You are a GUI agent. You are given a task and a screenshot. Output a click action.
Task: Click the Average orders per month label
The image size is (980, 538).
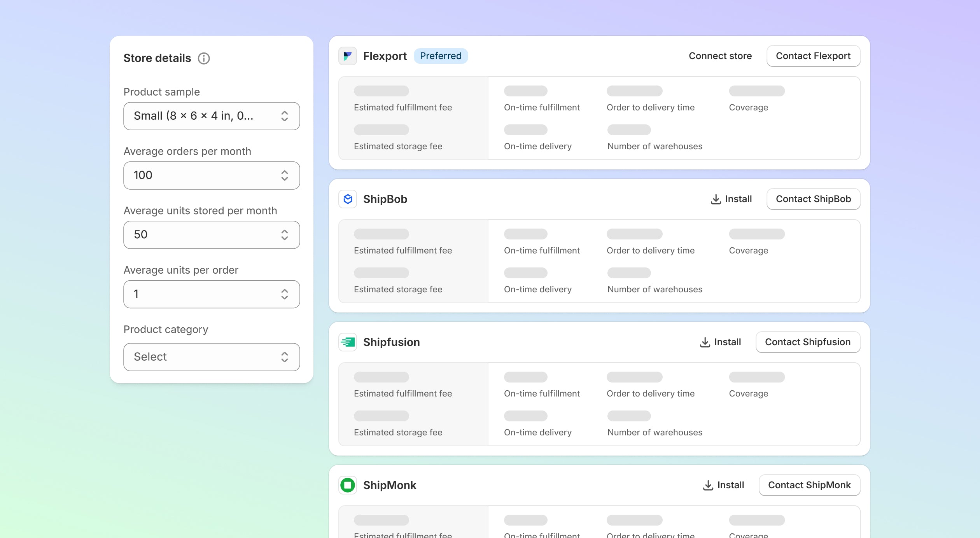point(187,151)
